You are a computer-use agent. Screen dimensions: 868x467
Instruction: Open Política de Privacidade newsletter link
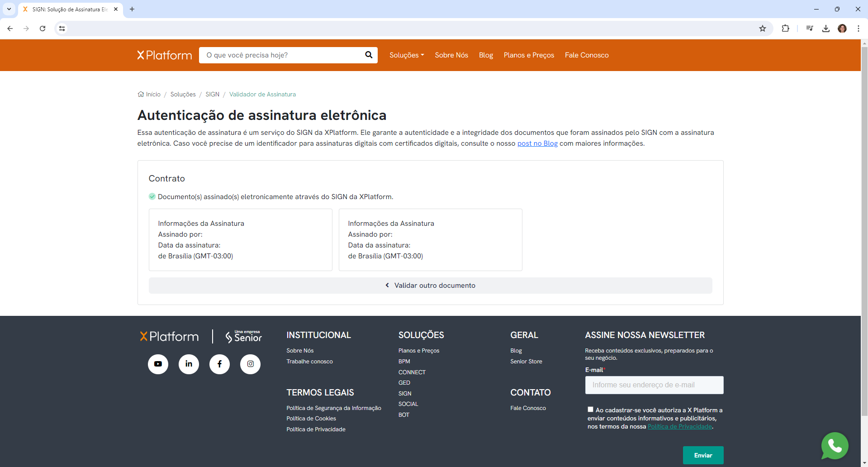(x=680, y=427)
